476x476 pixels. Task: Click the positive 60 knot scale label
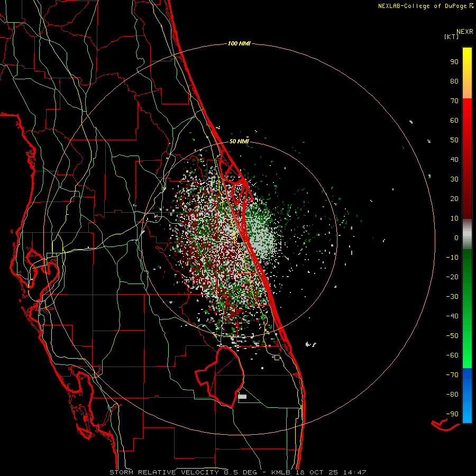pyautogui.click(x=454, y=120)
